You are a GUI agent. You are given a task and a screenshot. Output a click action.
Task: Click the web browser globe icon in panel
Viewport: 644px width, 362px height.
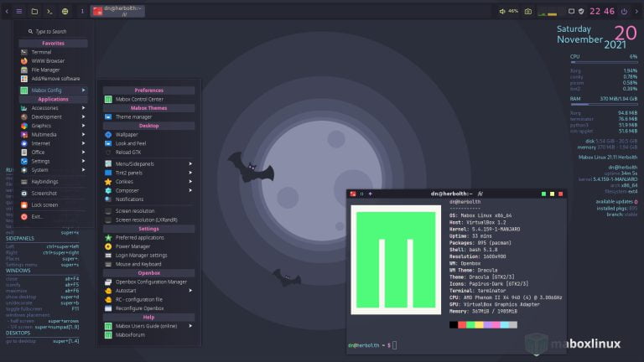(65, 11)
